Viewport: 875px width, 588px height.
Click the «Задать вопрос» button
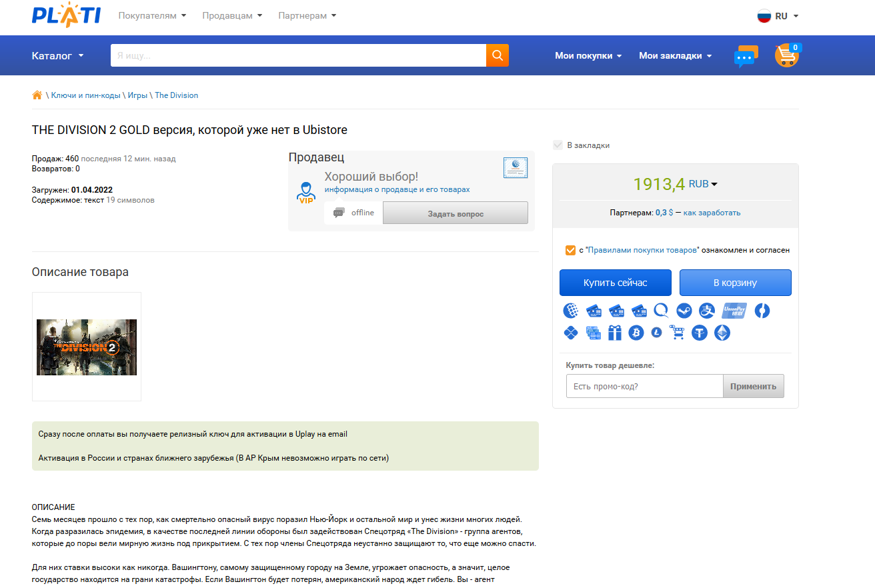tap(456, 213)
